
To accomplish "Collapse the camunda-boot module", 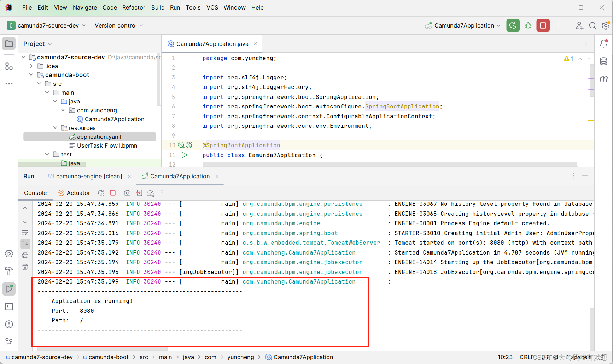I will (31, 75).
